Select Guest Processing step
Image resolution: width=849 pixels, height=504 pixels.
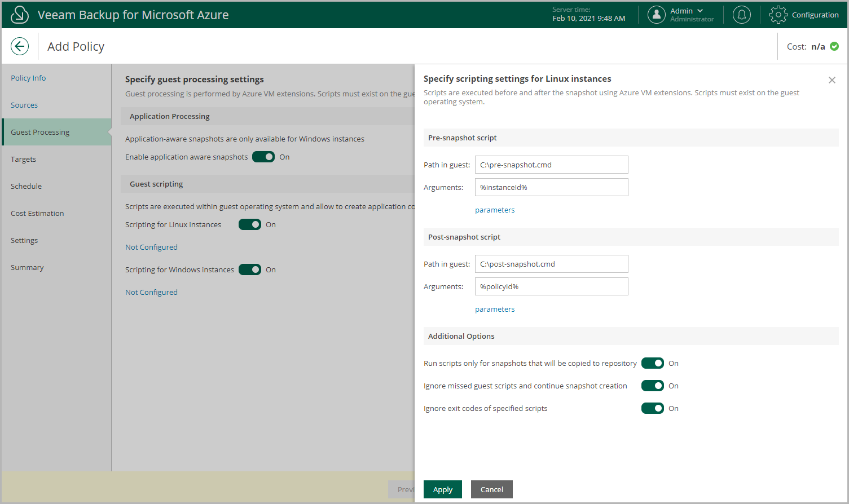pos(56,132)
